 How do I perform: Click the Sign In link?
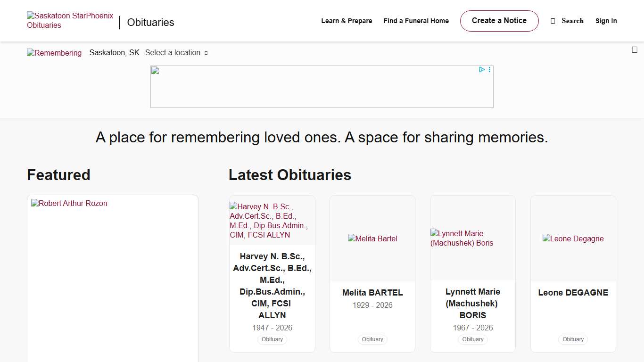point(606,21)
